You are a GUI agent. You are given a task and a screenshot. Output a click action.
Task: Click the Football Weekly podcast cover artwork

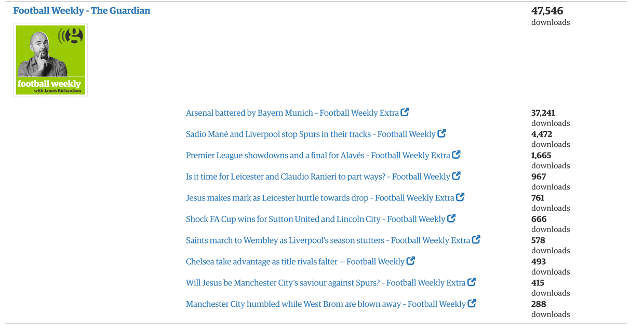pyautogui.click(x=50, y=60)
